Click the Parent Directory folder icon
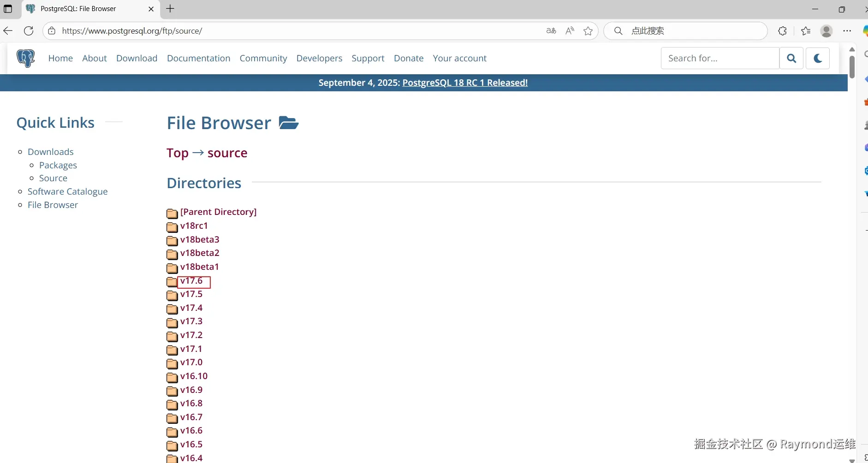Screen dimensions: 868x463 tap(172, 213)
